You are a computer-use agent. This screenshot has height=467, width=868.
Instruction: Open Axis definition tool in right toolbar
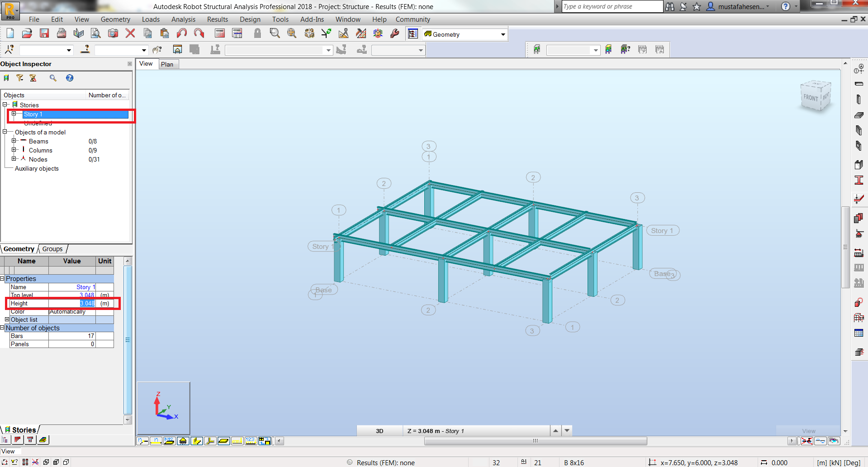point(859,69)
